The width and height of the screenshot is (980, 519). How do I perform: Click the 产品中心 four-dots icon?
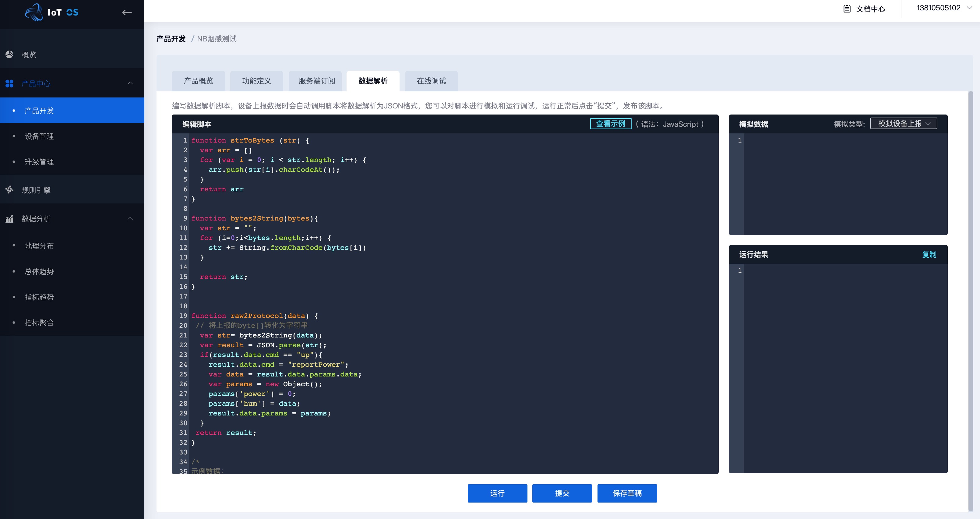[x=9, y=83]
